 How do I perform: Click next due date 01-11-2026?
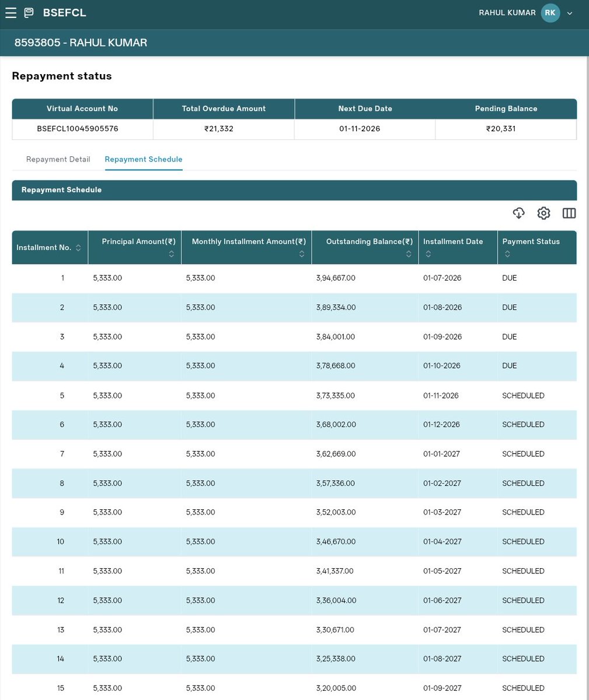(360, 129)
